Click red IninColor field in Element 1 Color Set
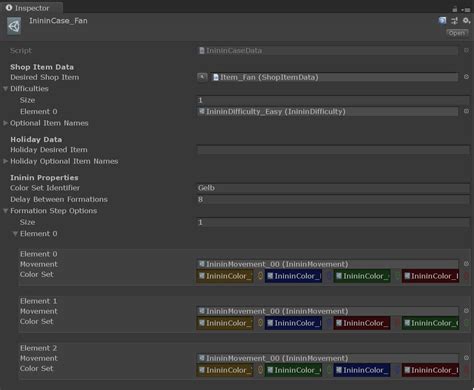 [x=362, y=323]
